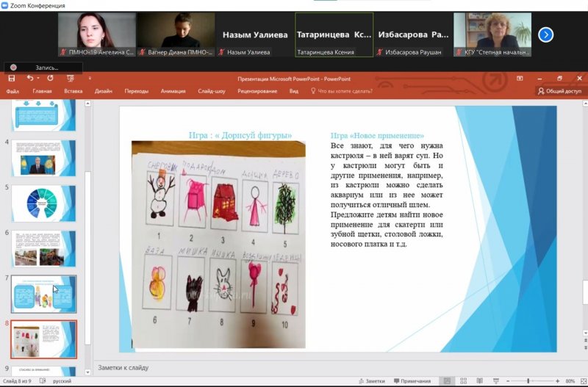
Task: Click spell check icon in status bar
Action: 43,381
